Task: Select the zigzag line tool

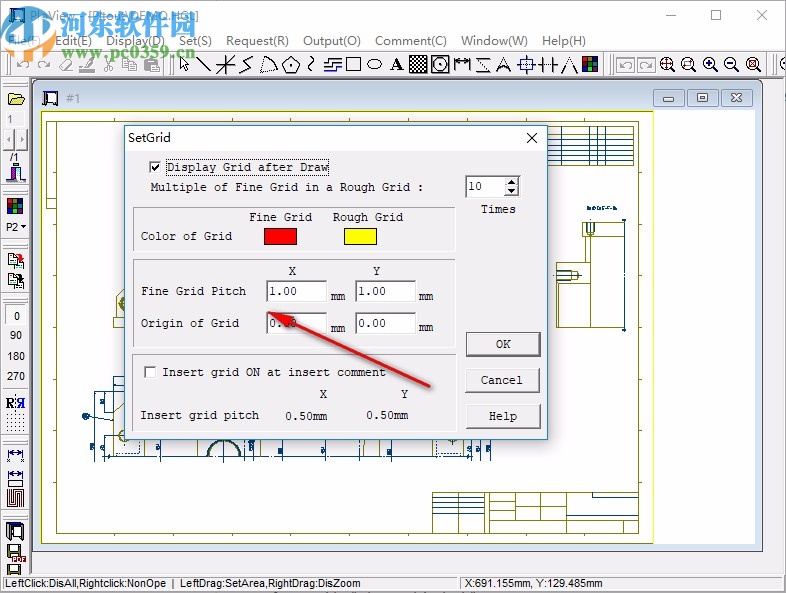Action: 246,64
